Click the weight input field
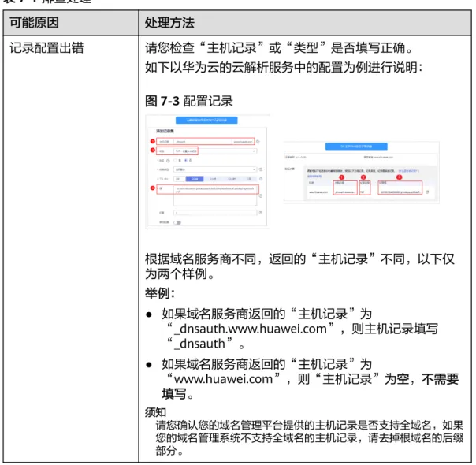476x465 pixels. [x=215, y=213]
